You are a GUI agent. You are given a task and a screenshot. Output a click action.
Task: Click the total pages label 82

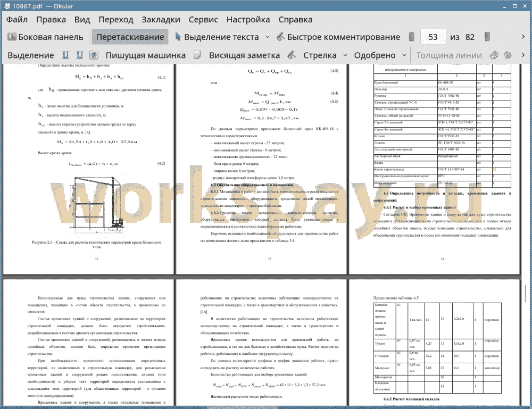coord(470,37)
